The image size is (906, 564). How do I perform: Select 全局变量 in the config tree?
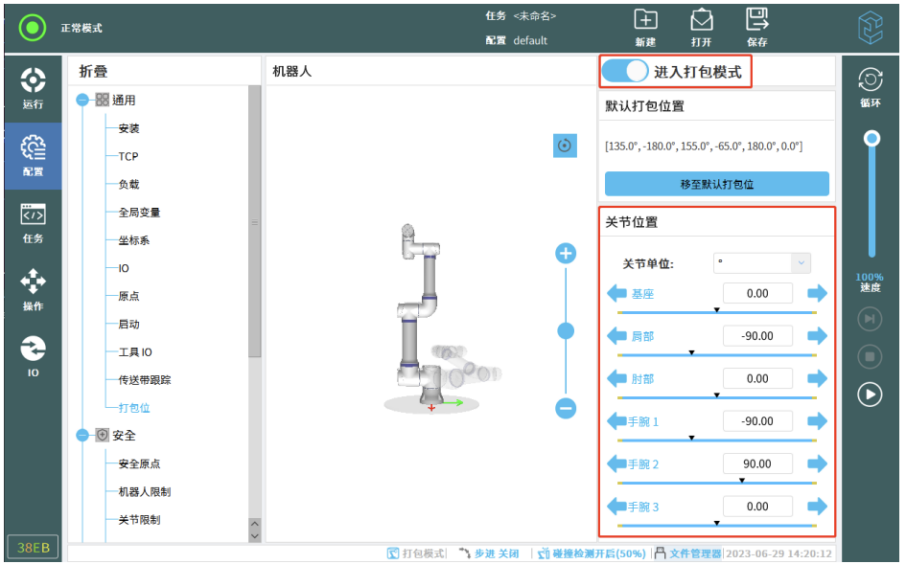pyautogui.click(x=139, y=212)
